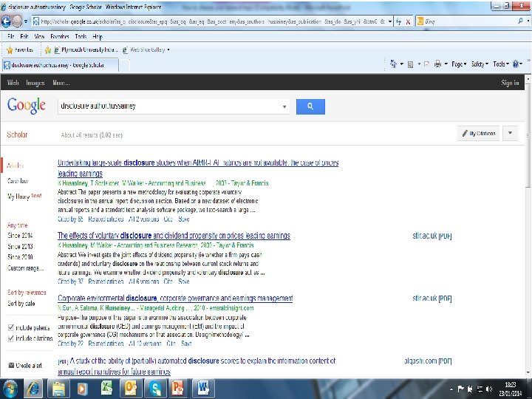
Task: Select the disclosure author:hussainey - Google Scholar tab
Action: (61, 65)
